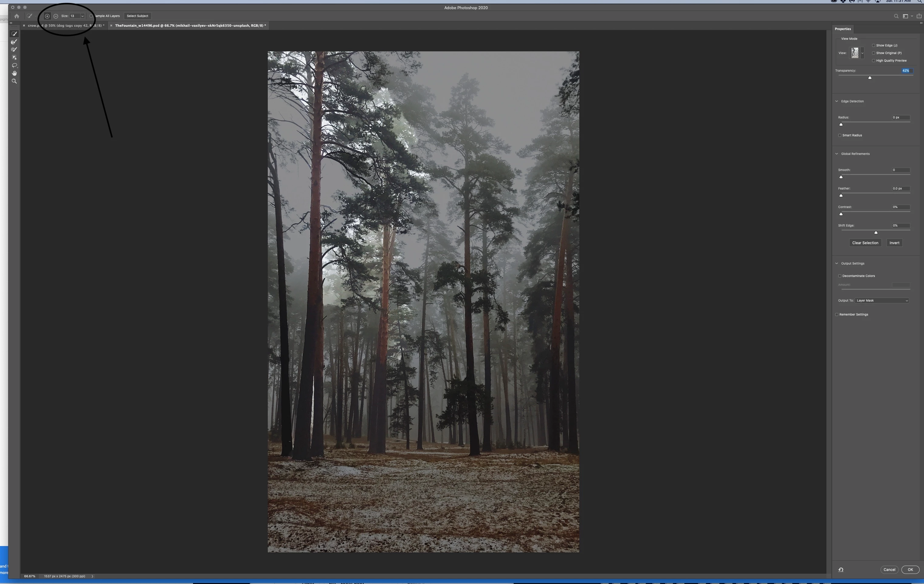924x584 pixels.
Task: Select the Object Selection tool
Action: (x=14, y=57)
